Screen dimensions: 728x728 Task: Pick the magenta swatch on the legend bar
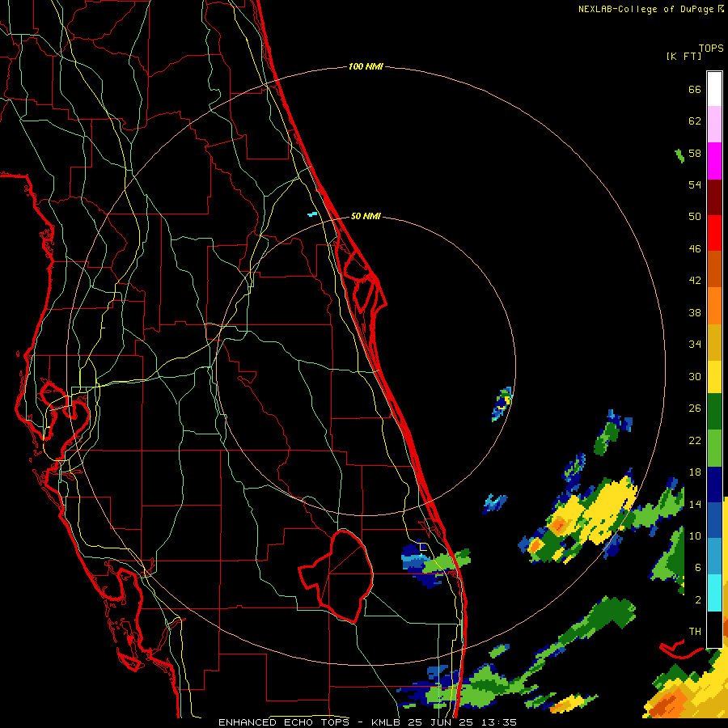[x=714, y=161]
